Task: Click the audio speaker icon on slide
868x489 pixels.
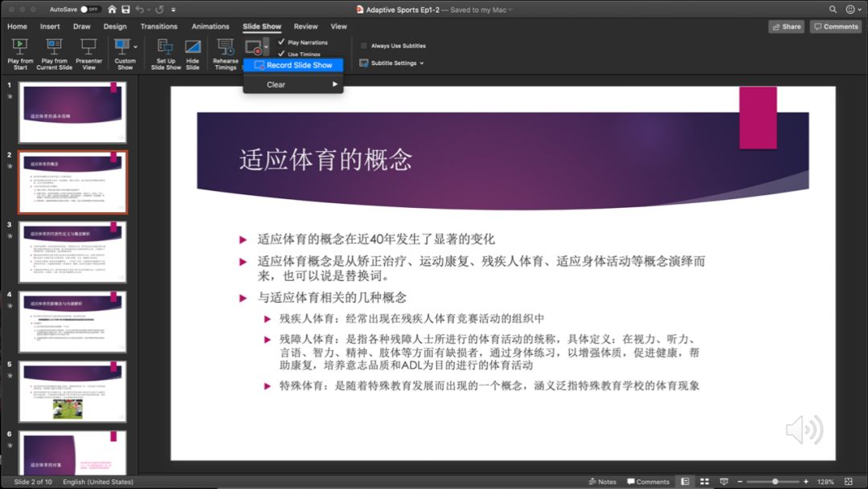Action: pyautogui.click(x=803, y=430)
